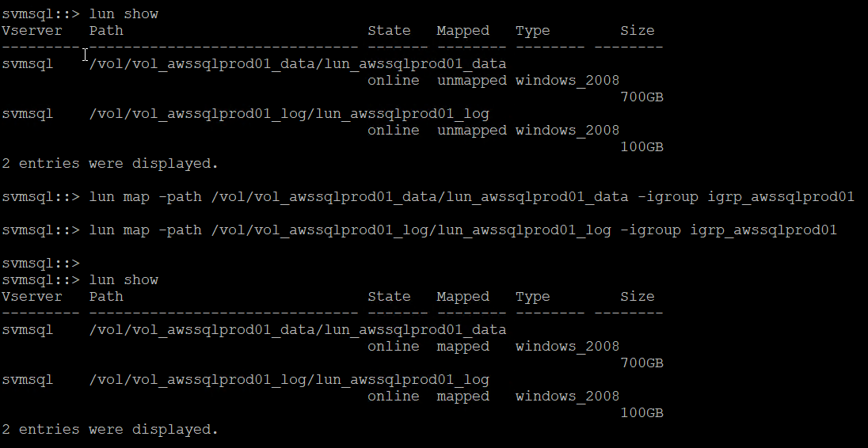Screen dimensions: 868x448
Task: Click the 100GB size in the second listing
Action: pyautogui.click(x=641, y=413)
